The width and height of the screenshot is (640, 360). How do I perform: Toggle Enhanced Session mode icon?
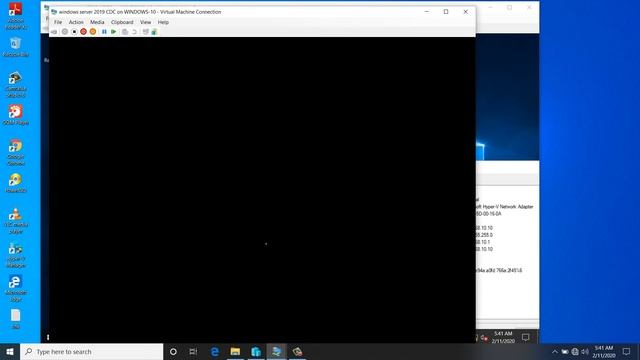tap(146, 32)
